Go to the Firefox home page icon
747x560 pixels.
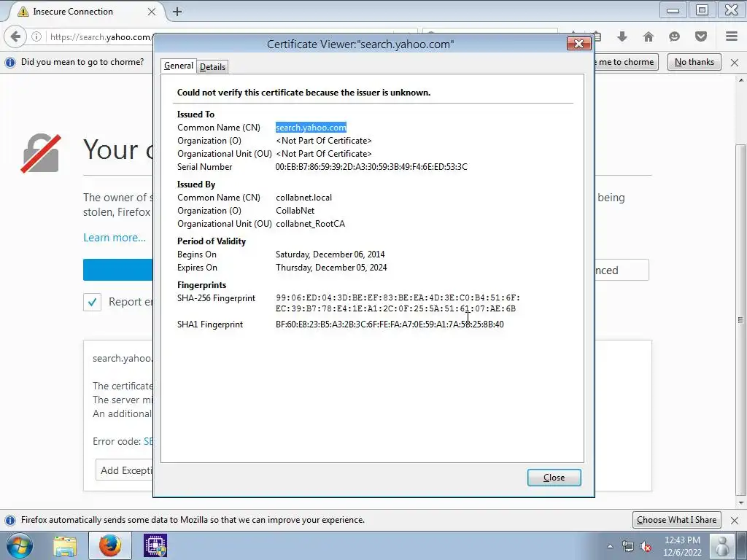pyautogui.click(x=649, y=36)
